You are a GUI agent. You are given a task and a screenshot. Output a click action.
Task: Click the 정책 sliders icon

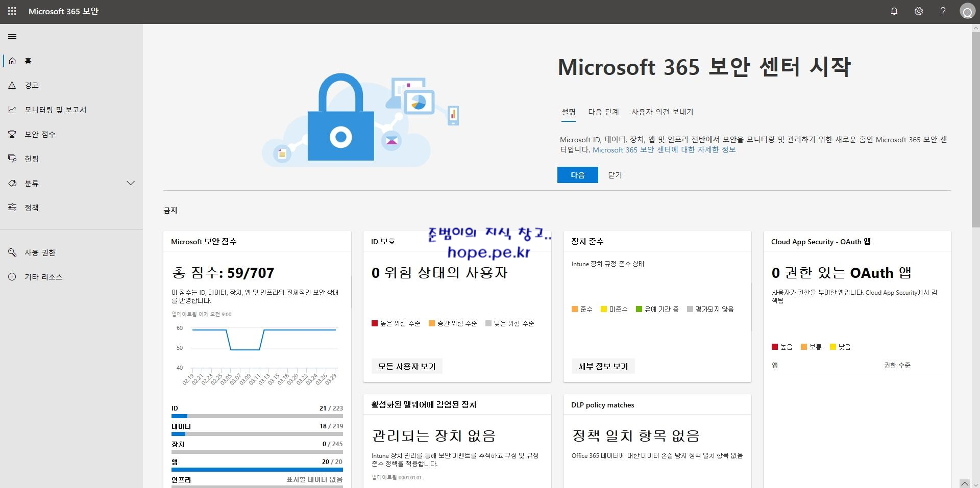click(12, 208)
